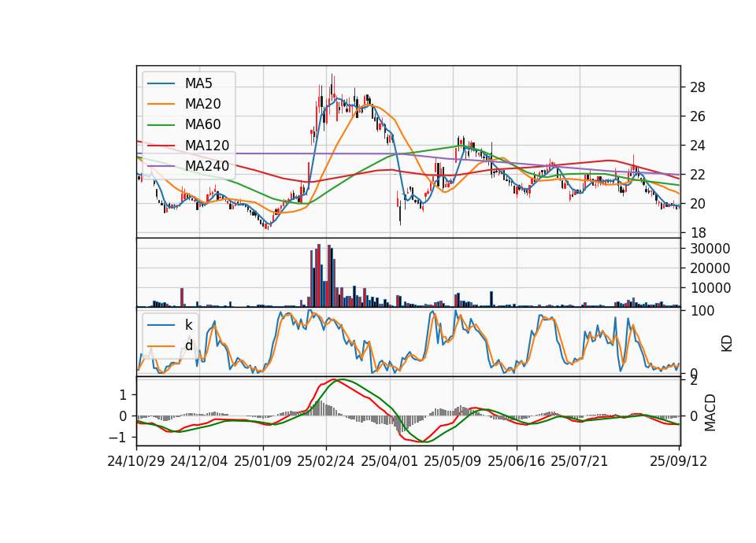Click the green MA60 legend line sample
The width and height of the screenshot is (756, 543).
(x=161, y=125)
